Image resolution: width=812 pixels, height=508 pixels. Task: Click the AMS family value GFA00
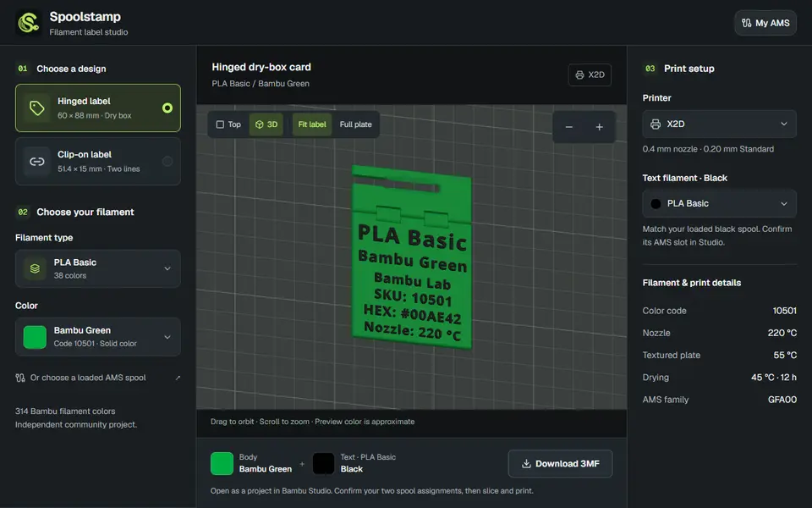[782, 400]
